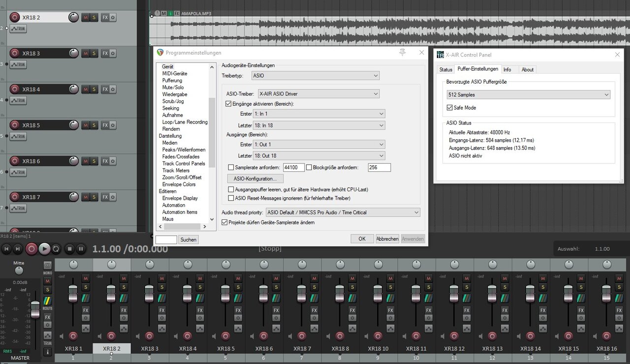
Task: Open the About tab in X-AIR Control Panel
Action: coord(528,69)
